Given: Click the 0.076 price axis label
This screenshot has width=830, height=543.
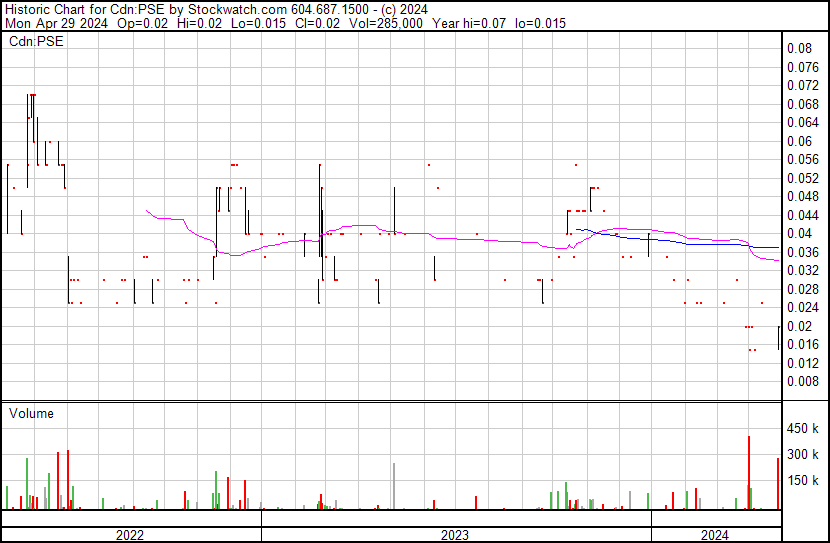Looking at the screenshot, I should pos(802,67).
